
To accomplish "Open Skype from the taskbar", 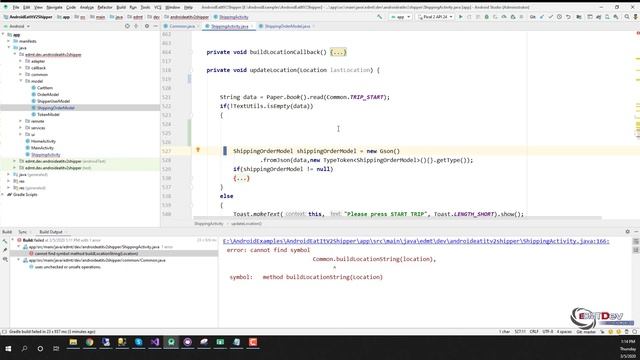I will coord(138,342).
